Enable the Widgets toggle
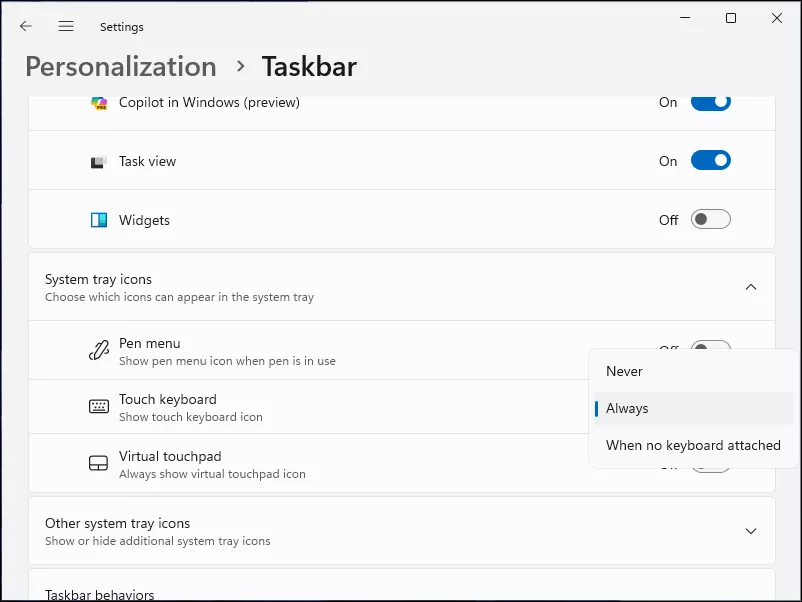 tap(710, 219)
